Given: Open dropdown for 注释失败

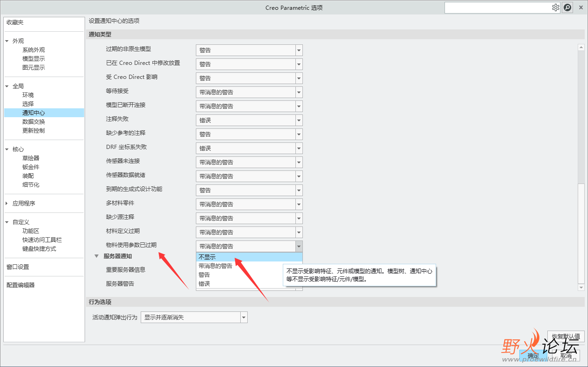Looking at the screenshot, I should tap(299, 120).
